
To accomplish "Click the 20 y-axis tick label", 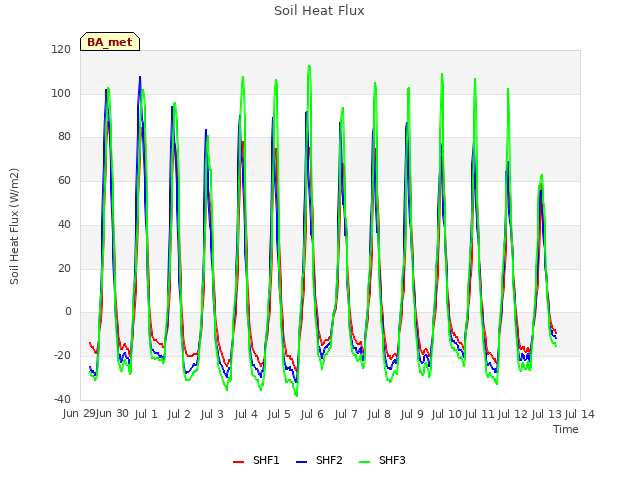I will 64,268.
